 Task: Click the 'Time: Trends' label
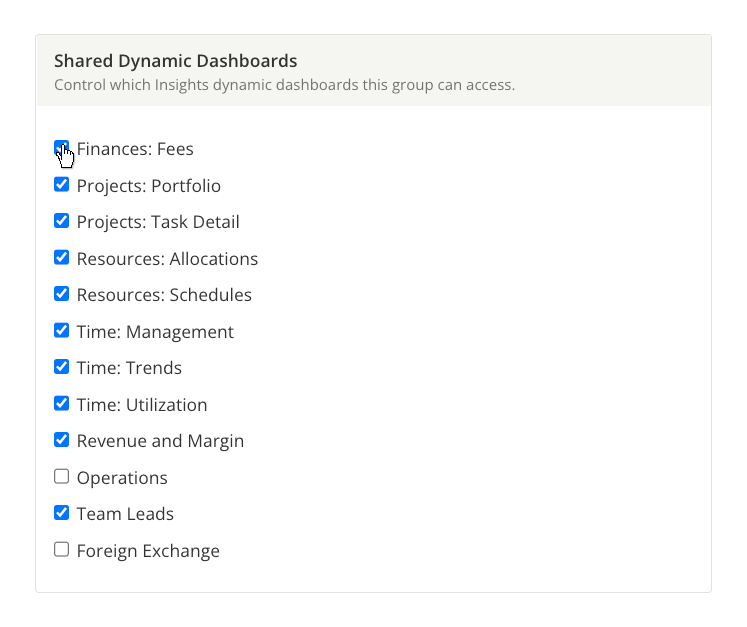click(129, 368)
